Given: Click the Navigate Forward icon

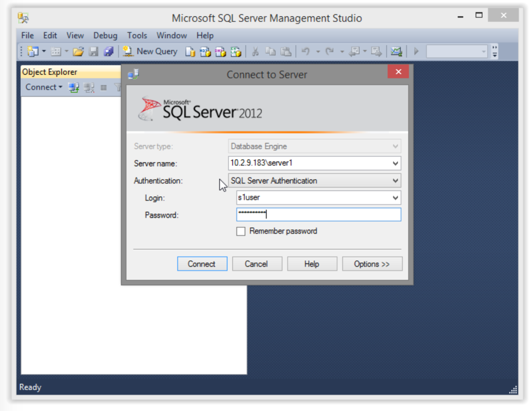Looking at the screenshot, I should [376, 51].
